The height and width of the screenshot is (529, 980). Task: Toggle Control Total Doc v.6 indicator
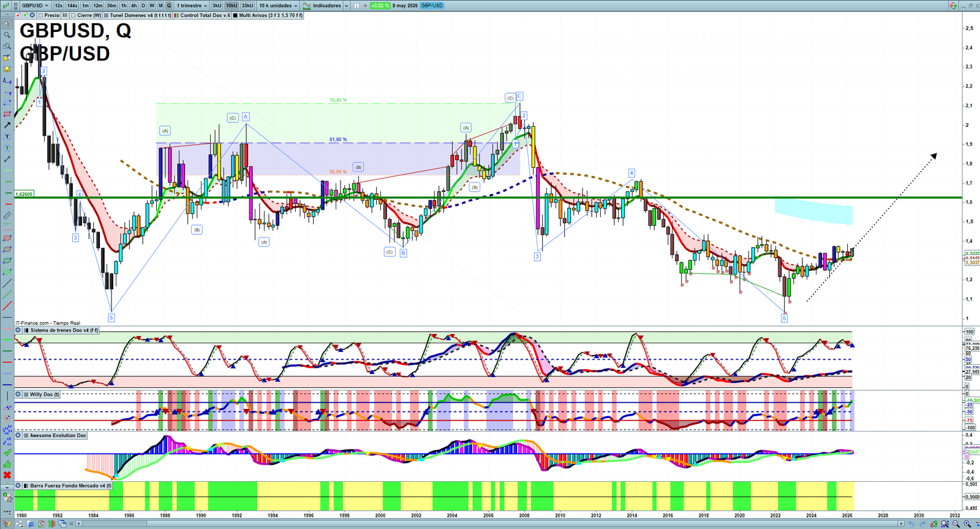(x=176, y=15)
